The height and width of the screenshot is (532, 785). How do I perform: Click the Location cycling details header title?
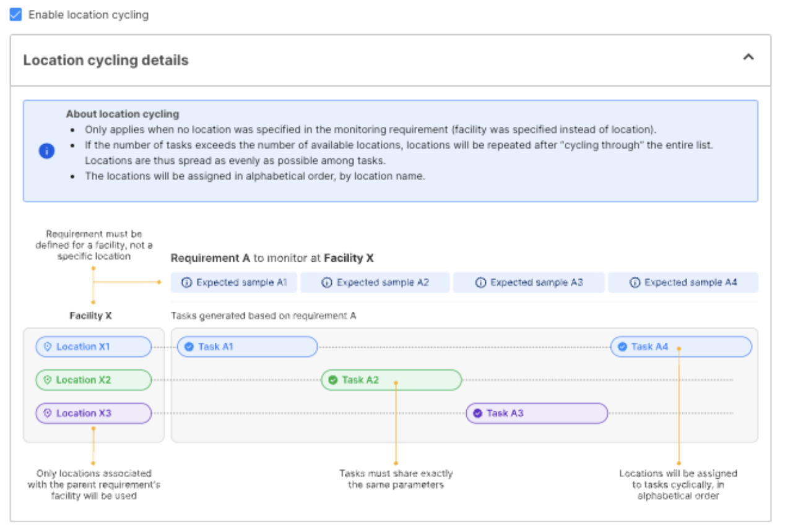click(106, 61)
